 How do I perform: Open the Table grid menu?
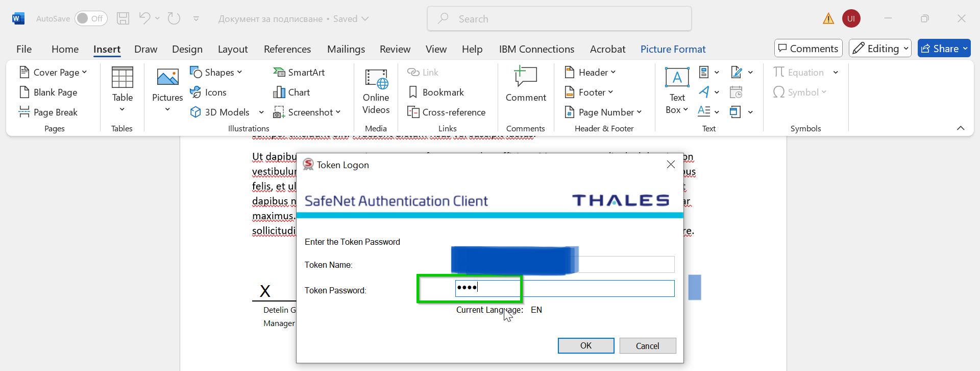[x=122, y=90]
